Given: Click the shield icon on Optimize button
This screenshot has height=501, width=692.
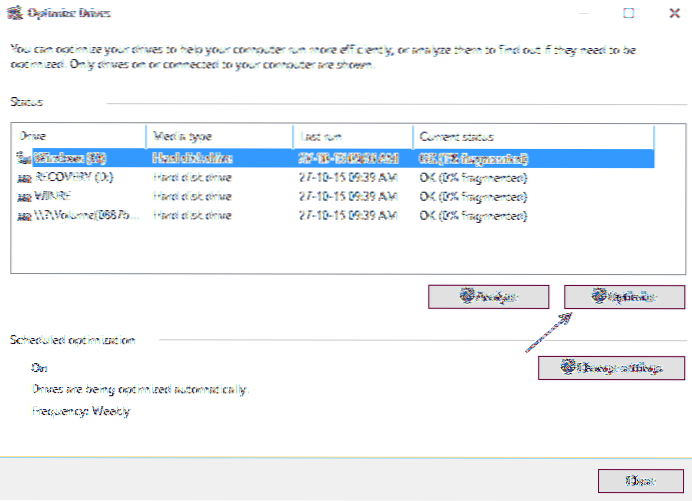Looking at the screenshot, I should tap(601, 297).
